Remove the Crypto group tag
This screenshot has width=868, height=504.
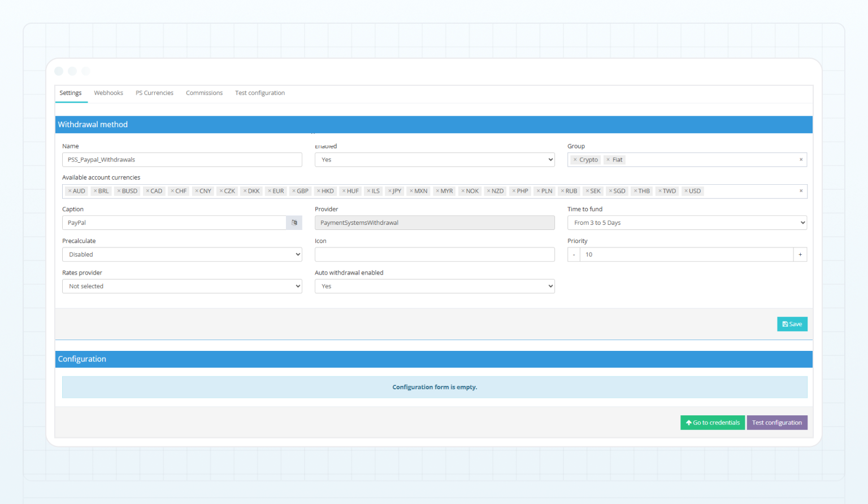(575, 160)
